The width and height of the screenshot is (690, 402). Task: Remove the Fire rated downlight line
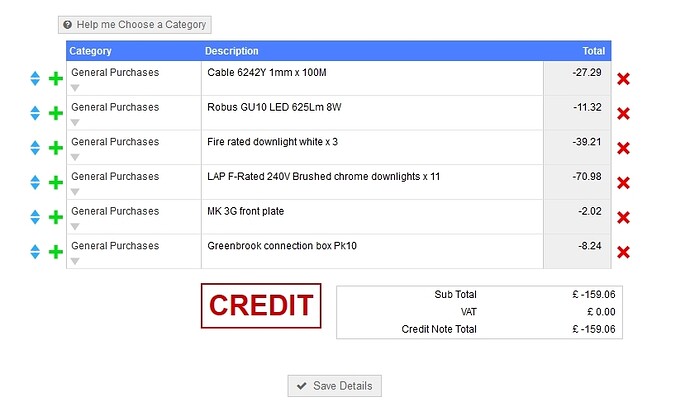(623, 148)
